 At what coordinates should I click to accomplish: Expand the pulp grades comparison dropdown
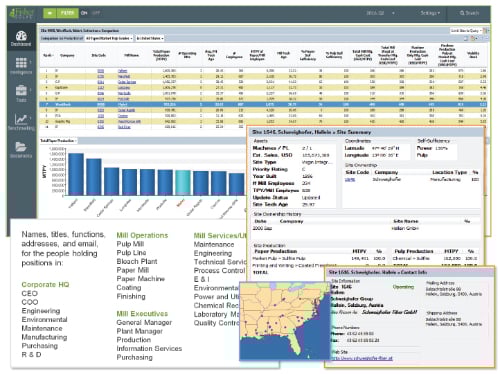(x=109, y=38)
